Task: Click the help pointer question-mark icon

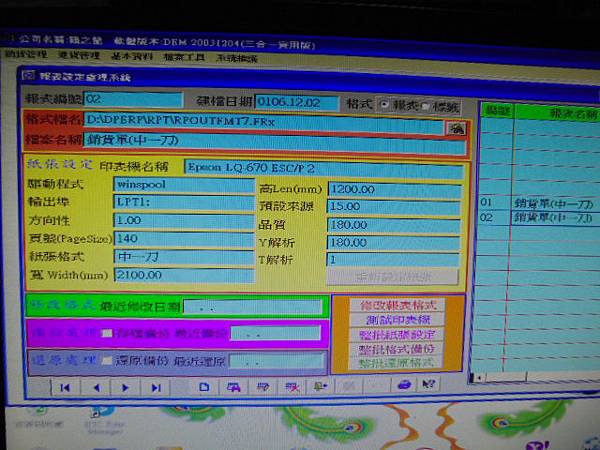Action: click(429, 383)
